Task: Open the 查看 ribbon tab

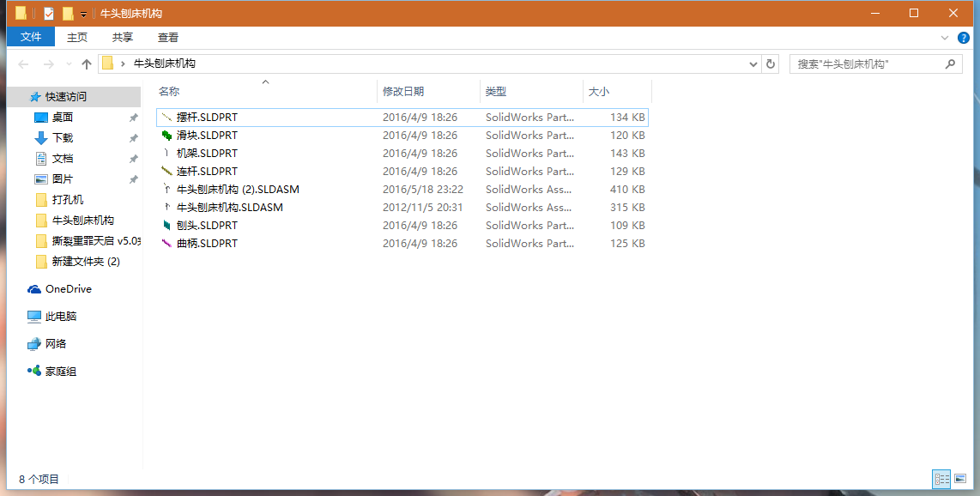Action: (168, 38)
